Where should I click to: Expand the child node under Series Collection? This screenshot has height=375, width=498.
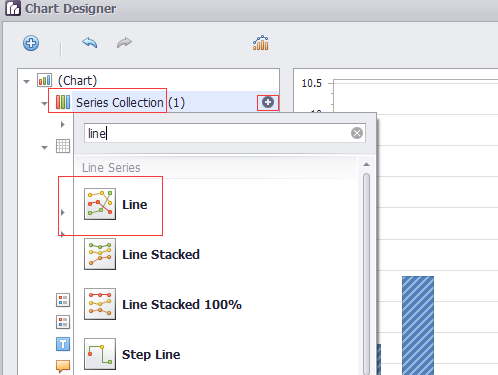(62, 124)
